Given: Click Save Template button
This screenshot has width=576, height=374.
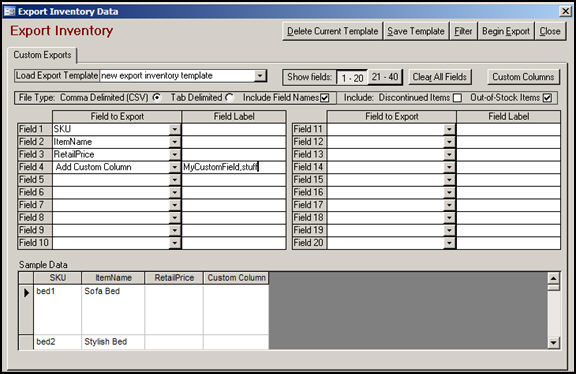Looking at the screenshot, I should tap(416, 31).
